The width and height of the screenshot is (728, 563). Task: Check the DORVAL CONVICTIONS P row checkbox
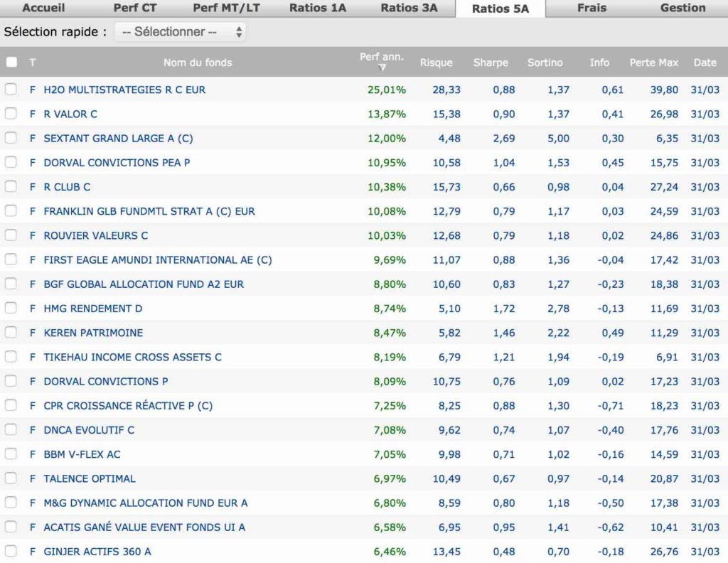pyautogui.click(x=11, y=380)
